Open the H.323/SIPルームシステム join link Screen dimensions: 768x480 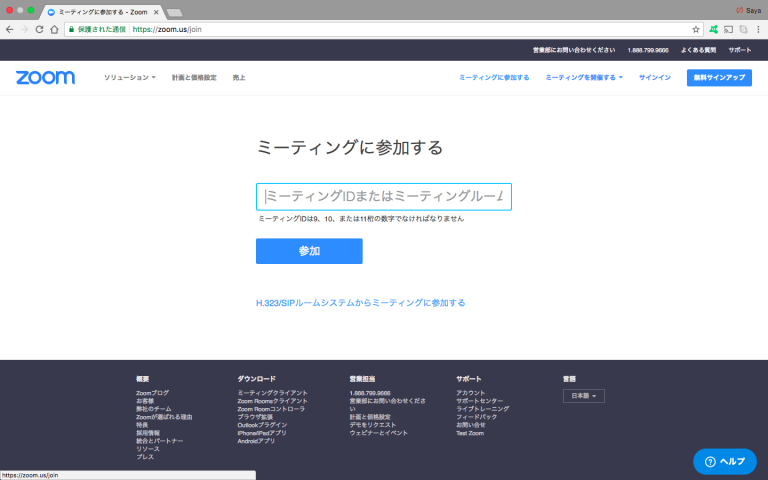point(360,303)
